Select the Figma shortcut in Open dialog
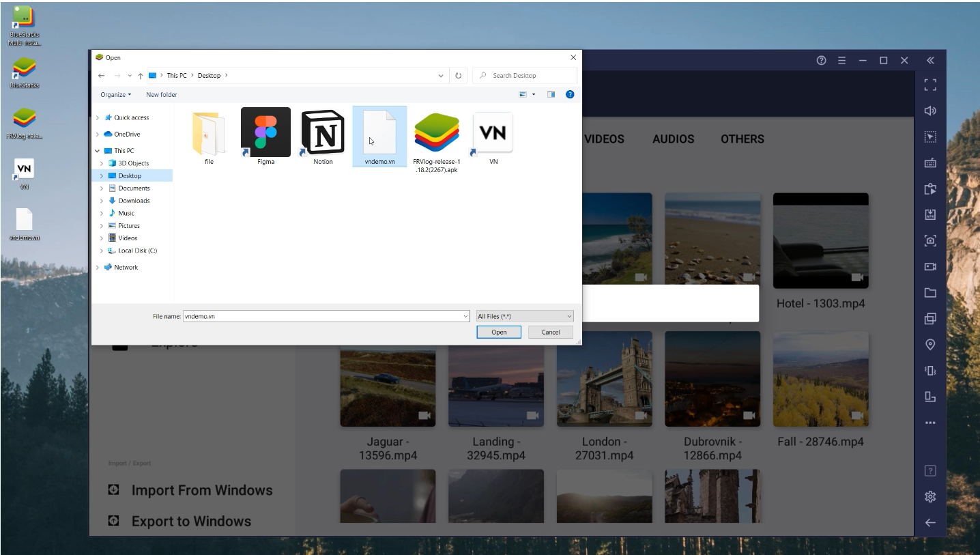980x555 pixels. coord(265,137)
